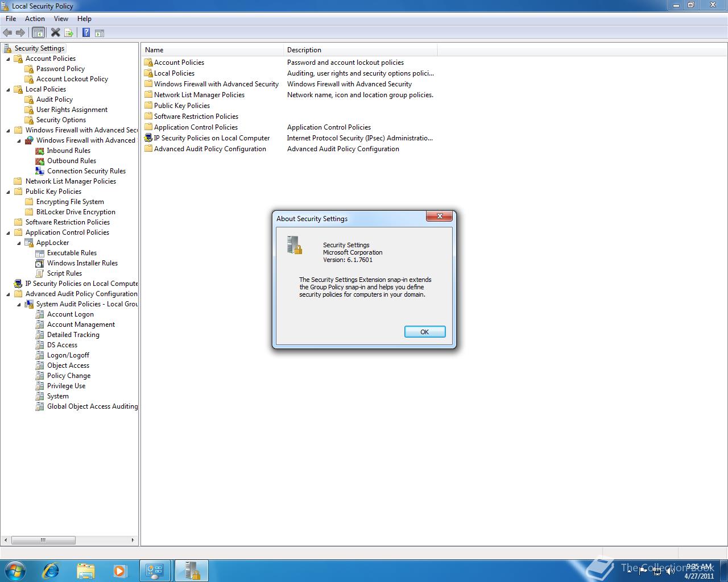The height and width of the screenshot is (582, 728).
Task: Collapse the AppLocker tree node
Action: click(19, 243)
